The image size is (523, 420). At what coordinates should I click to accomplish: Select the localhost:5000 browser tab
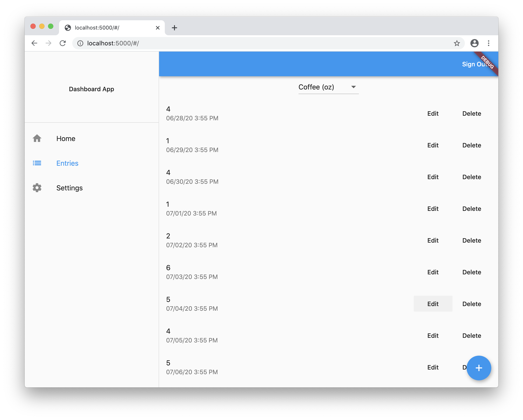click(112, 28)
